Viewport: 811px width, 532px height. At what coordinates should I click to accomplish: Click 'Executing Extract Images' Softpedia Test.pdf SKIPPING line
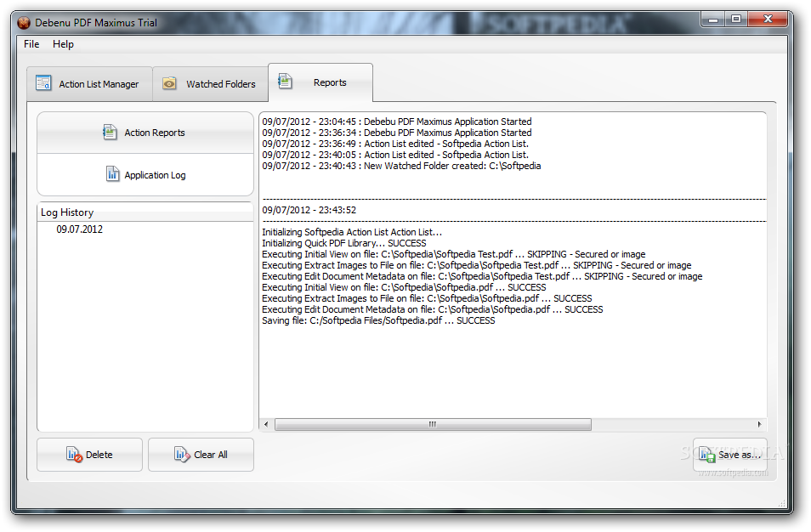click(x=476, y=265)
